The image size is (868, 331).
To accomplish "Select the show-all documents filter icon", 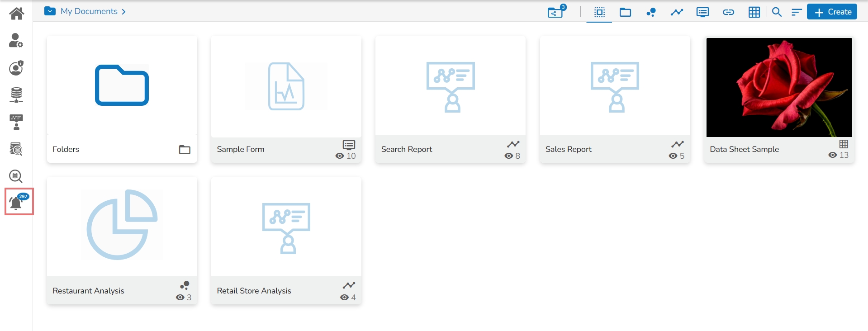I will [x=599, y=12].
